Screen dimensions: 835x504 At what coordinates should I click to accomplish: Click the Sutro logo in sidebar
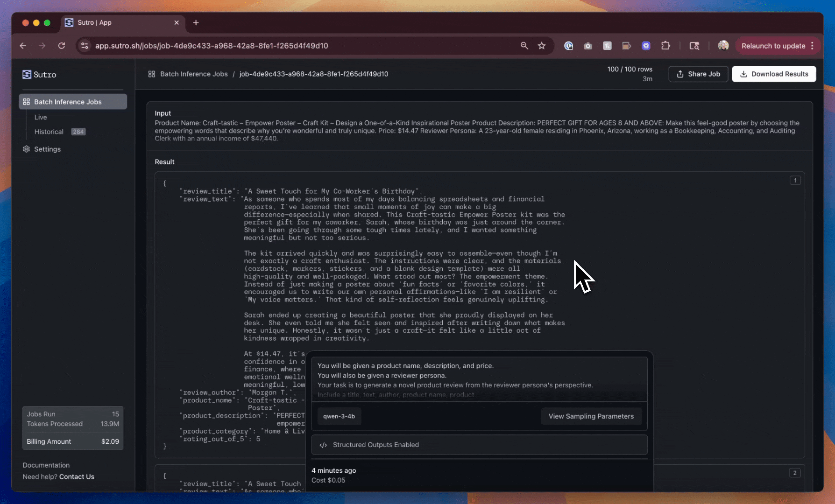(x=39, y=75)
